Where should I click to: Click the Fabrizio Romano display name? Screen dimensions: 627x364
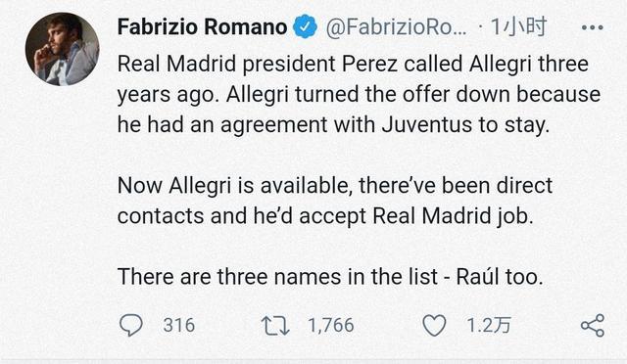(203, 26)
